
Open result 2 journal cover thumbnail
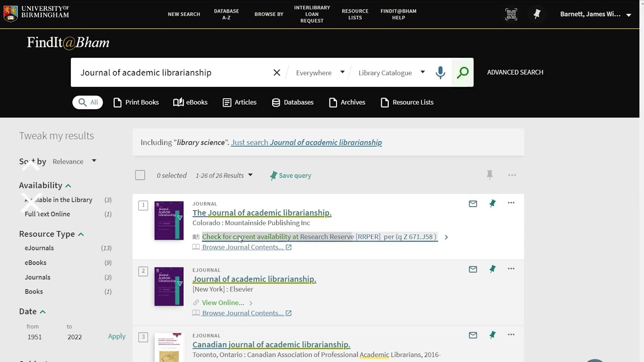(169, 287)
